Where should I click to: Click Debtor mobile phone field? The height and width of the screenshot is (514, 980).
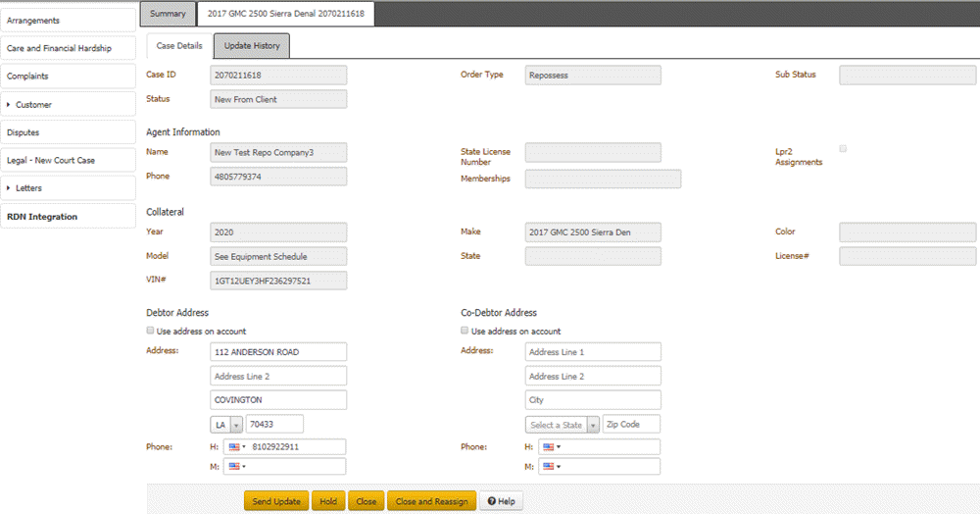(284, 467)
